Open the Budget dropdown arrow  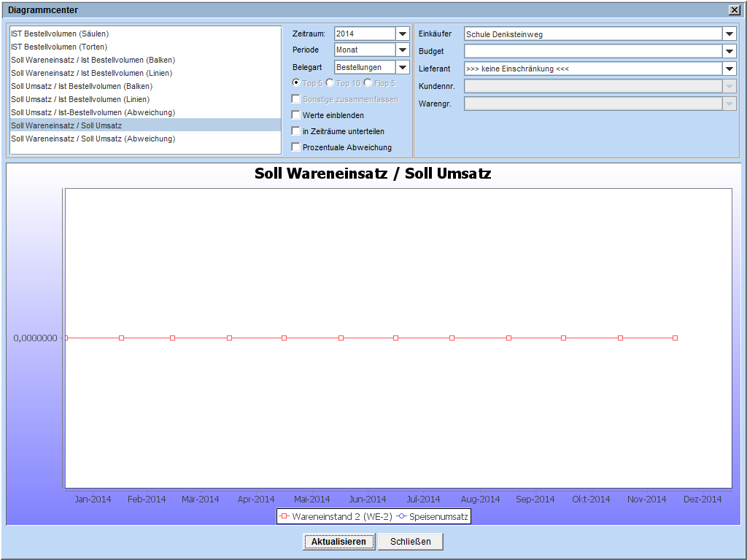(729, 51)
